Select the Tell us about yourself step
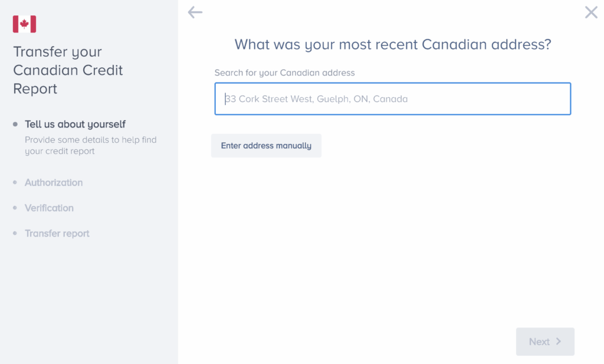 (75, 124)
